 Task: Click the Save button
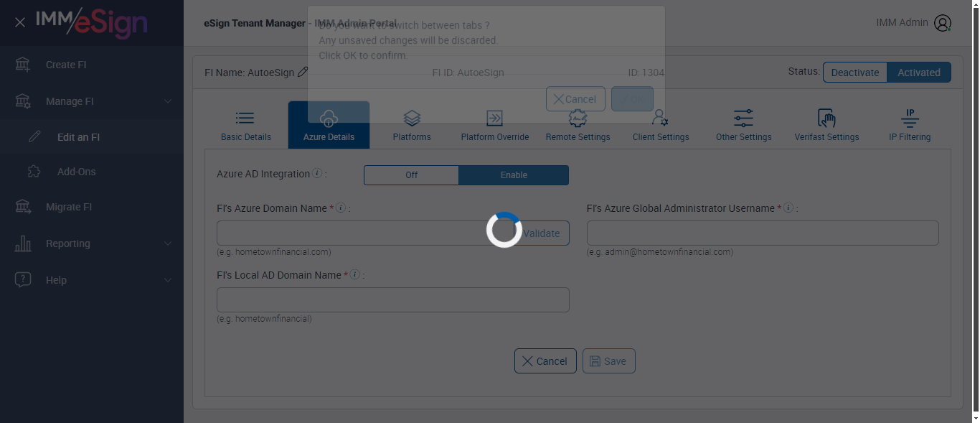point(608,361)
